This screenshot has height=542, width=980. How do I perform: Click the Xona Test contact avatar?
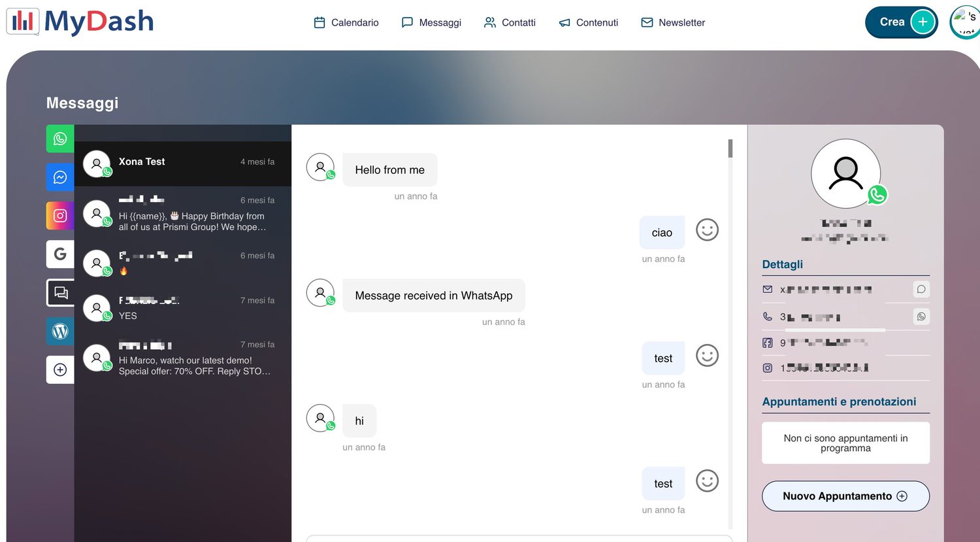point(97,163)
